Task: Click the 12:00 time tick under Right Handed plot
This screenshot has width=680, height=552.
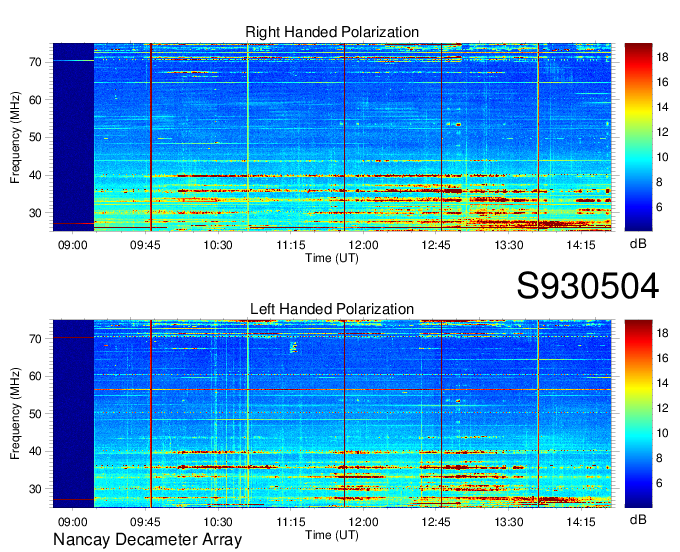Action: [x=363, y=245]
